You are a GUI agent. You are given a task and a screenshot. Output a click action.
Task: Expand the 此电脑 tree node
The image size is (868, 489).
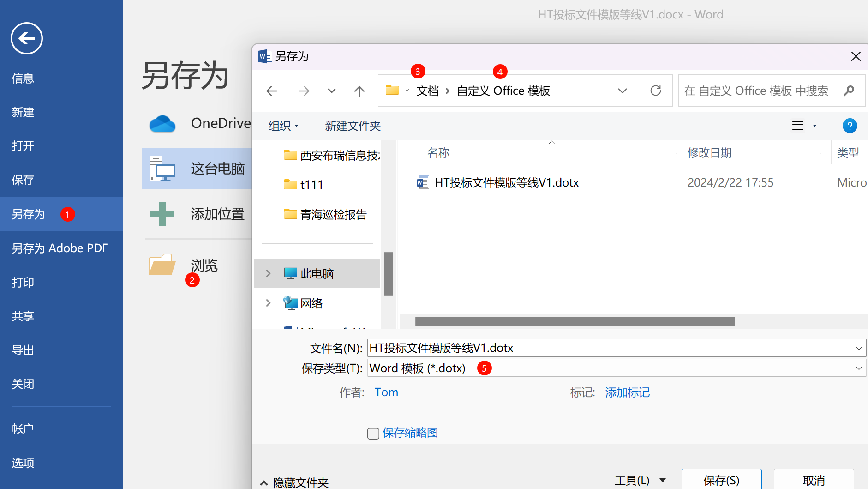(x=268, y=273)
